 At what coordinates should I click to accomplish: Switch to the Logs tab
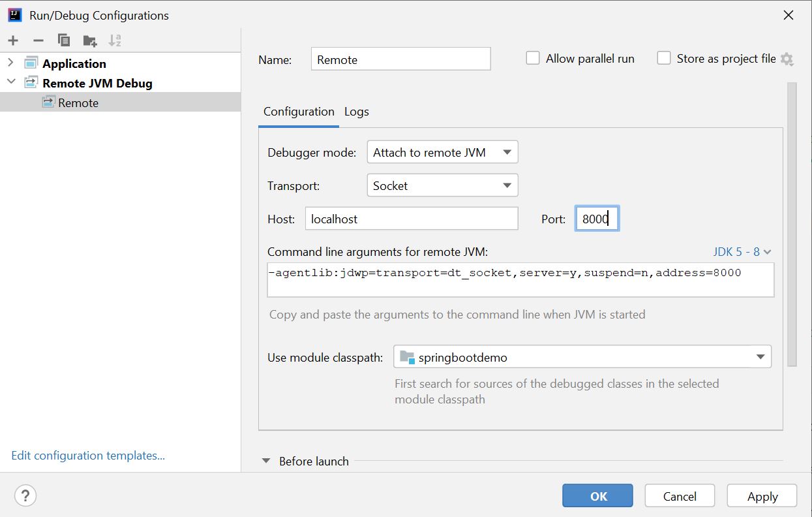(x=357, y=112)
